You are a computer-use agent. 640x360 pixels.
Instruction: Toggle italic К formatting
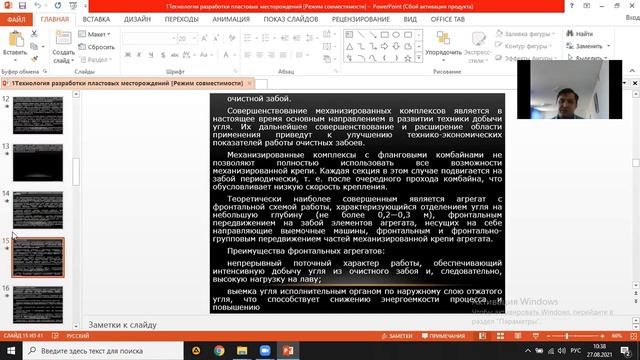click(139, 55)
